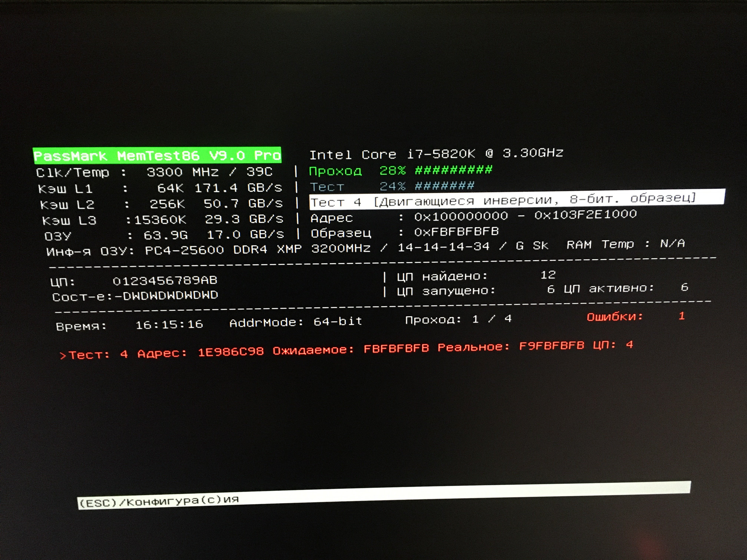Viewport: 747px width, 560px height.
Task: Click the ОЗУ 63.9G memory row
Action: point(164,235)
